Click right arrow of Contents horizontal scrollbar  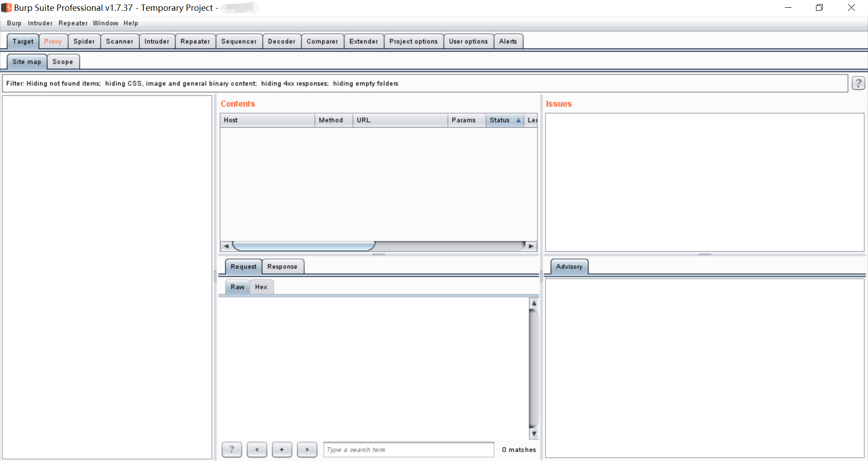click(x=531, y=246)
